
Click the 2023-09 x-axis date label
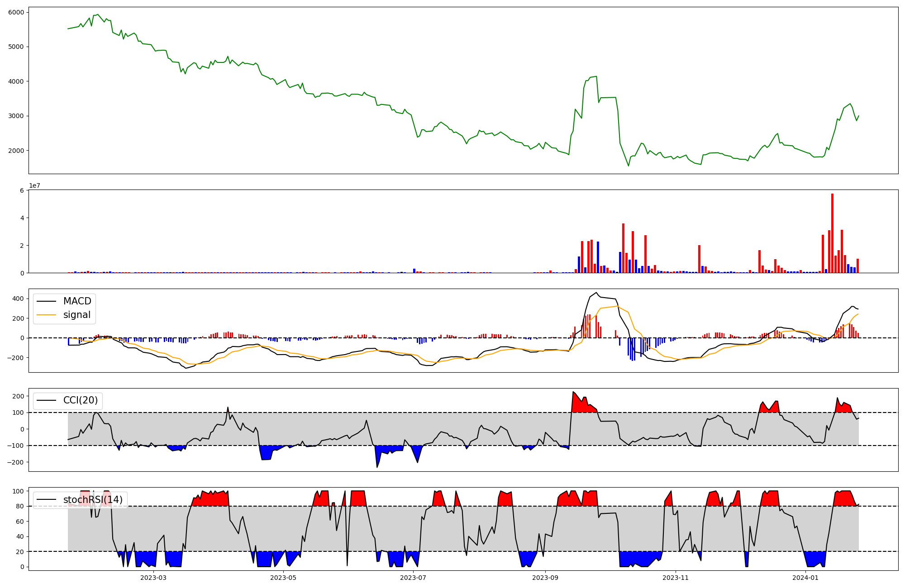(x=545, y=578)
